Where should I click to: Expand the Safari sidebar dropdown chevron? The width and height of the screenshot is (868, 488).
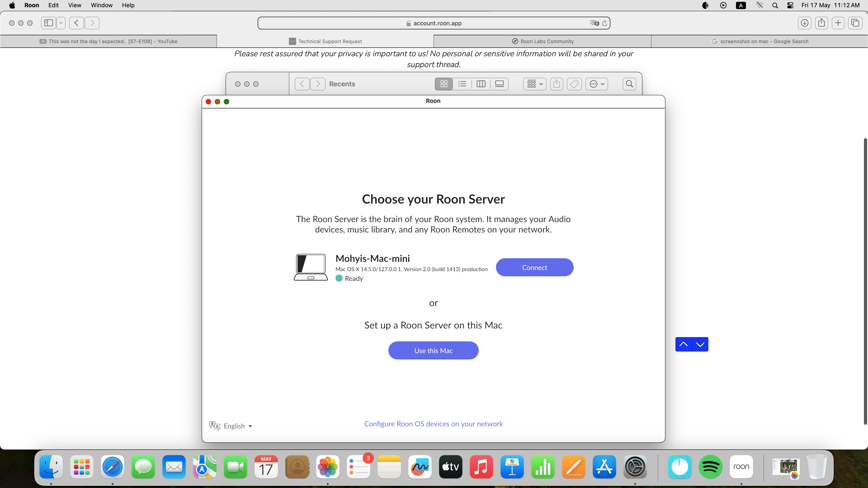(61, 23)
